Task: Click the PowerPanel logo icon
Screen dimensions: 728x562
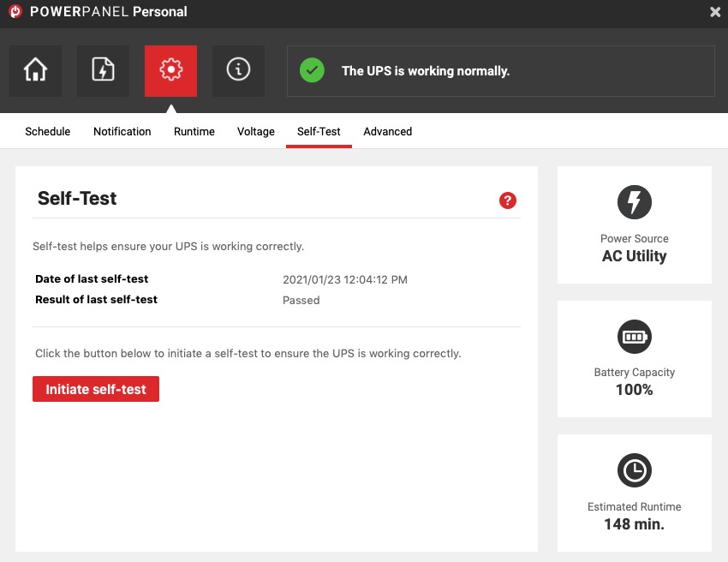Action: pos(15,11)
